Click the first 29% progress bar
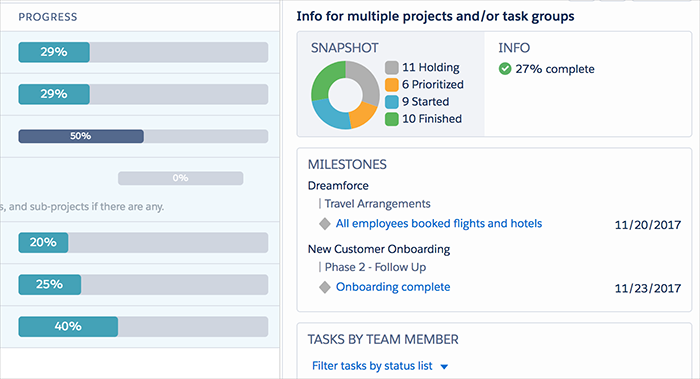The image size is (700, 379). (143, 52)
